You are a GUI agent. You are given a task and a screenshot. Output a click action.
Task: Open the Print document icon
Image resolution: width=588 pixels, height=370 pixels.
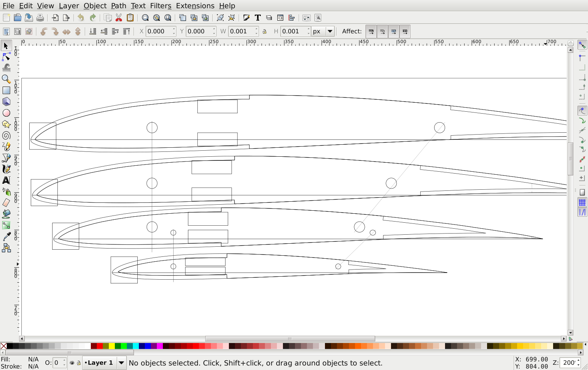coord(40,18)
